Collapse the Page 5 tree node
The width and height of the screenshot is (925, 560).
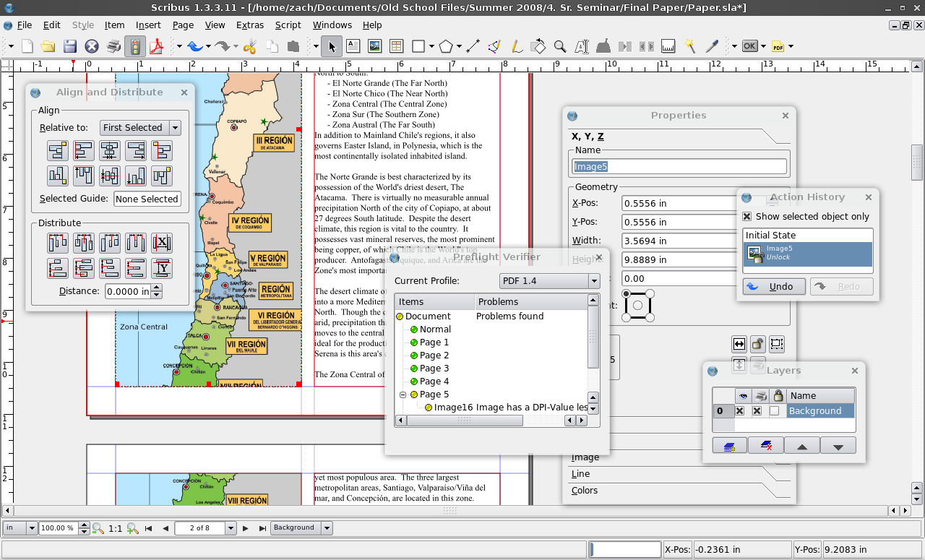[x=403, y=395]
